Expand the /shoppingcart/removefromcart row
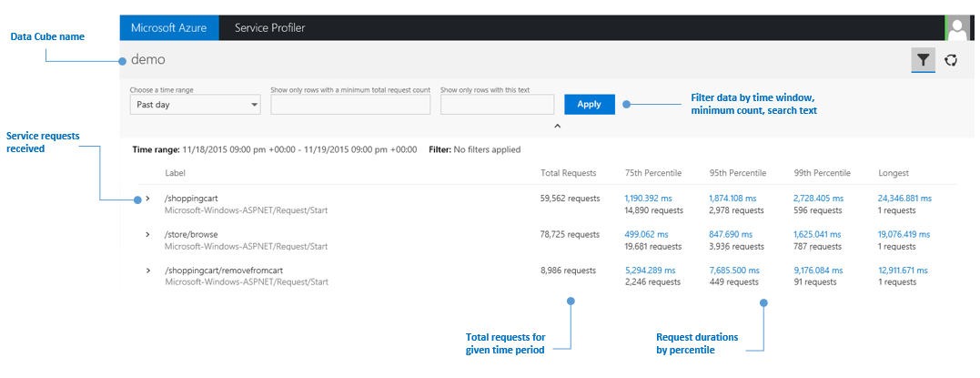980x378 pixels. pos(148,271)
